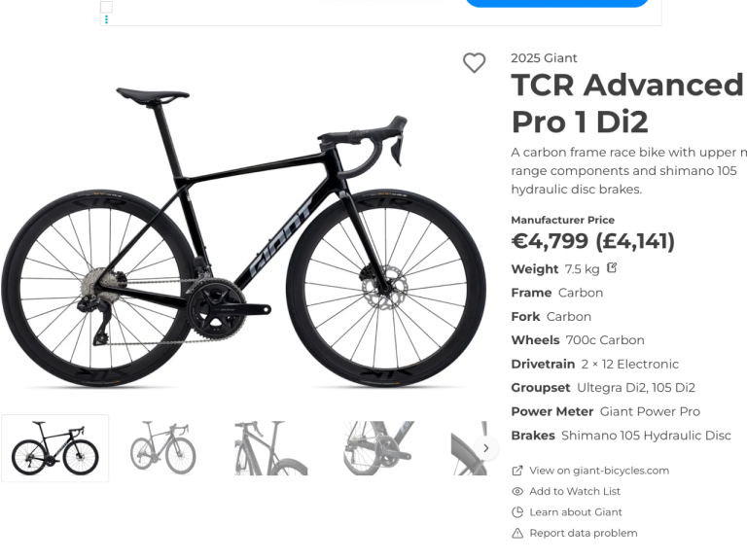The image size is (747, 560).
Task: Click the edit icon next to weight
Action: tap(612, 268)
